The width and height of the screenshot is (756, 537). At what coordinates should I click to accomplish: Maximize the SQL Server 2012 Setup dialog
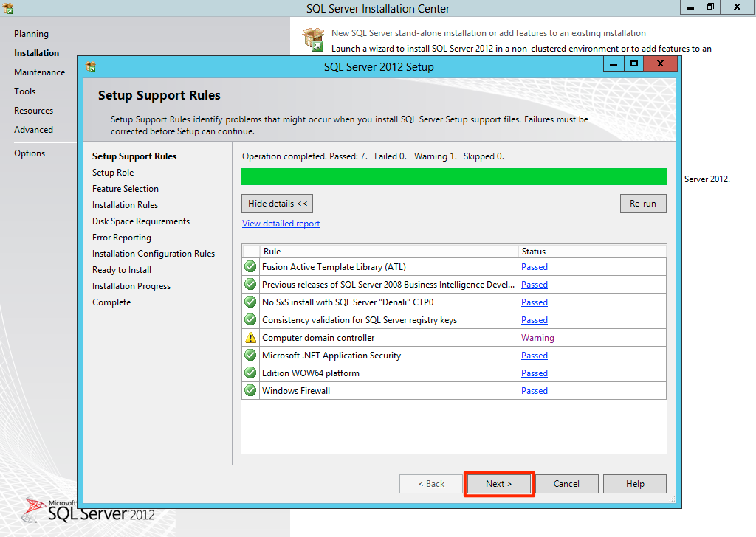coord(633,64)
